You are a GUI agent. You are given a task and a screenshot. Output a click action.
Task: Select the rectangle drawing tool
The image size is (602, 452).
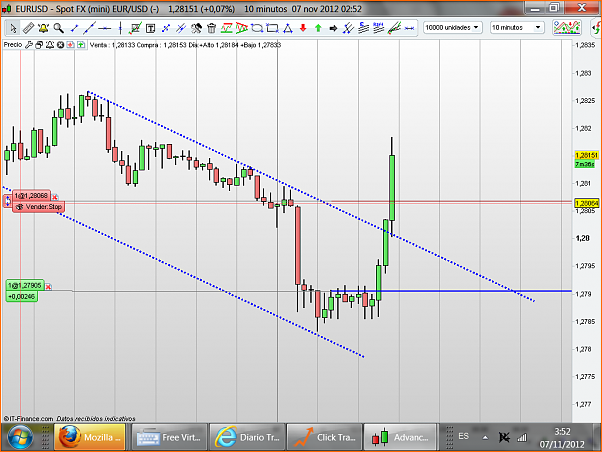coord(272,28)
